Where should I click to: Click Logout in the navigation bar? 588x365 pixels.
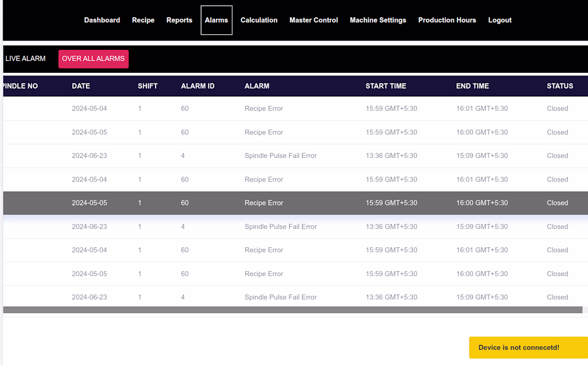coord(499,20)
